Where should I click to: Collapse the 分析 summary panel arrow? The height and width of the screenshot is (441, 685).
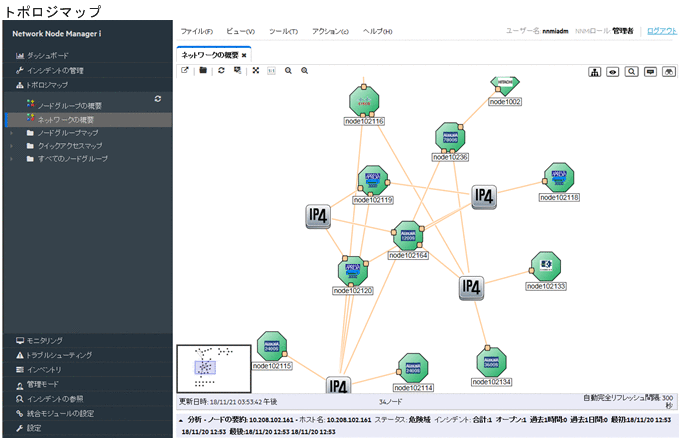click(181, 420)
